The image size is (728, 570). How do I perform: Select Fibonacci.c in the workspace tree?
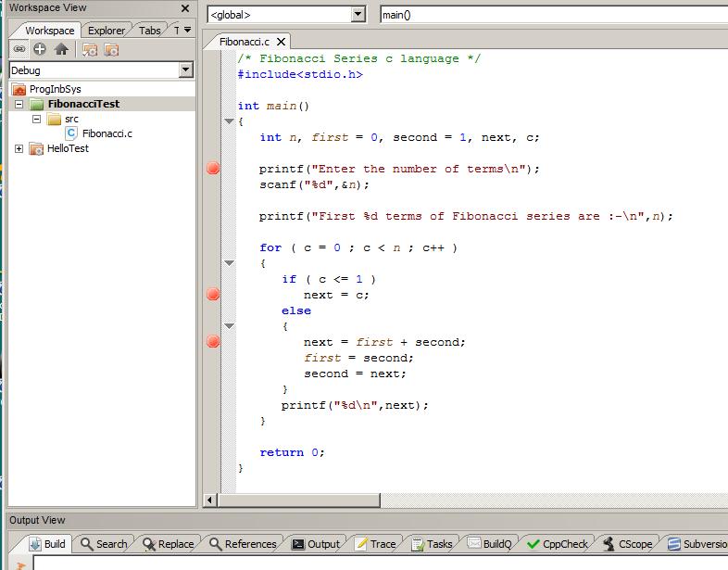click(x=107, y=133)
